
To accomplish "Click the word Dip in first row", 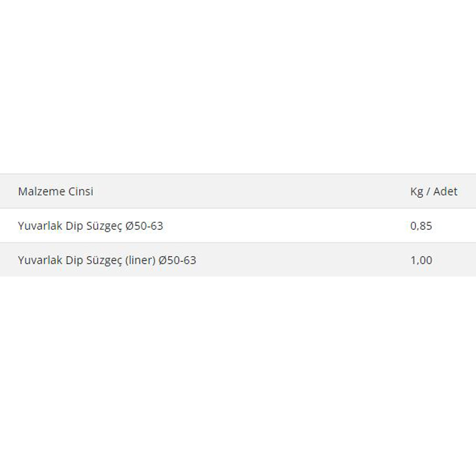I will pos(74,227).
